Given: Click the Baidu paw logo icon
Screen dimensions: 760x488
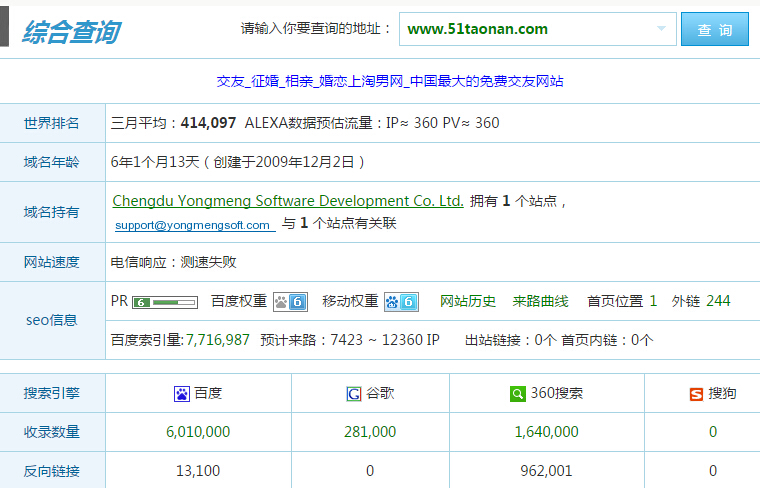Looking at the screenshot, I should [182, 394].
